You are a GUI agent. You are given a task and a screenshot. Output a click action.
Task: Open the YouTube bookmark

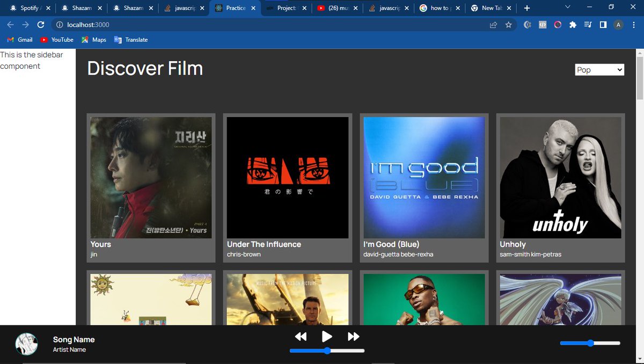pyautogui.click(x=57, y=40)
